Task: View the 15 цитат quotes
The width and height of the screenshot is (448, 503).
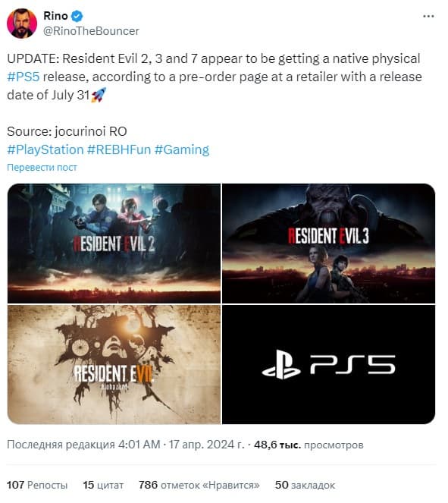Action: (103, 485)
